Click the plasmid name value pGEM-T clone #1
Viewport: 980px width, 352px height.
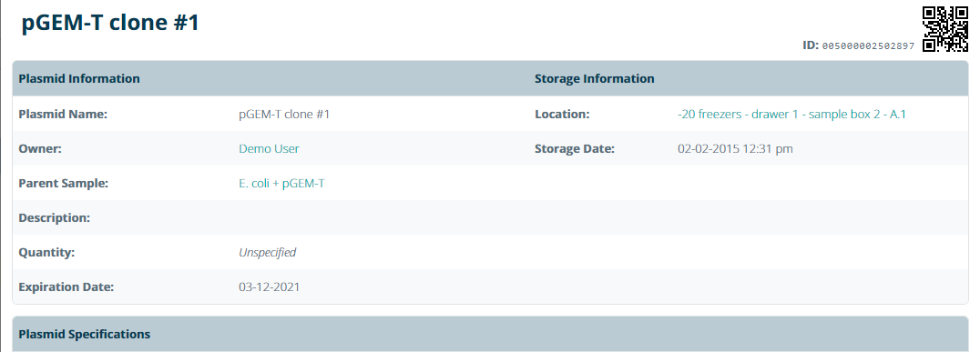click(x=284, y=115)
